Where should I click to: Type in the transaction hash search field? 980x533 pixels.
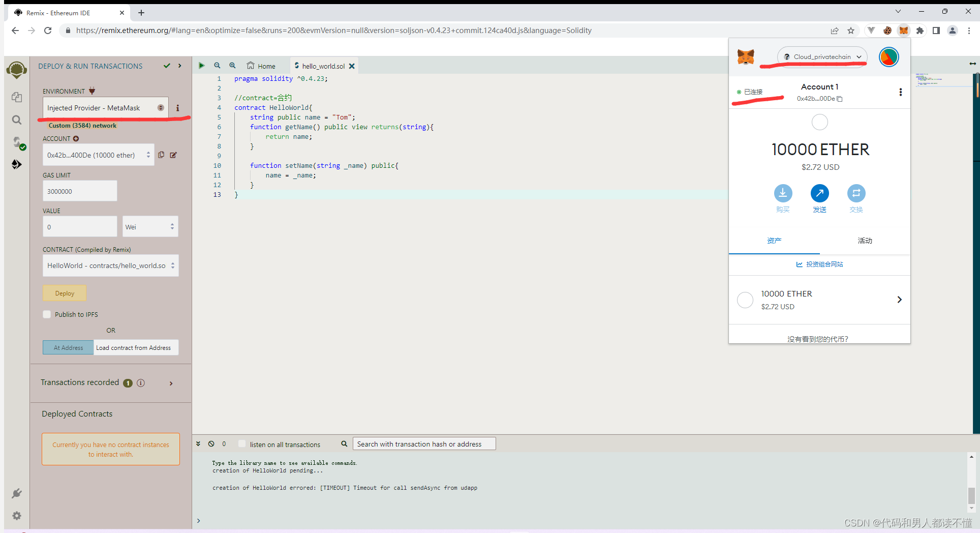click(x=424, y=443)
